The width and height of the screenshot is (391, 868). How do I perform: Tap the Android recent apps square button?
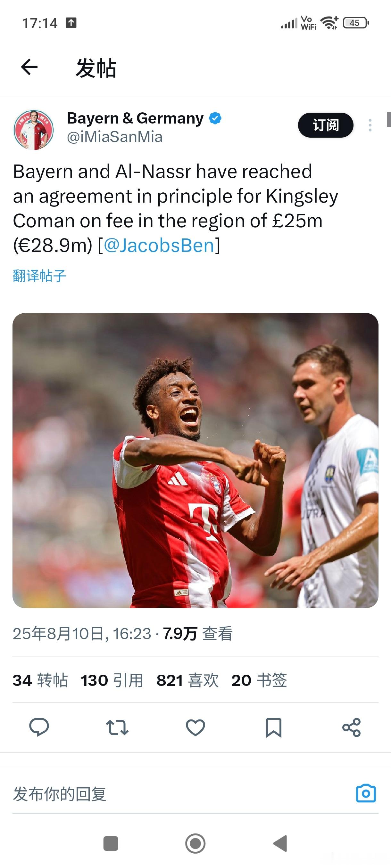[111, 843]
